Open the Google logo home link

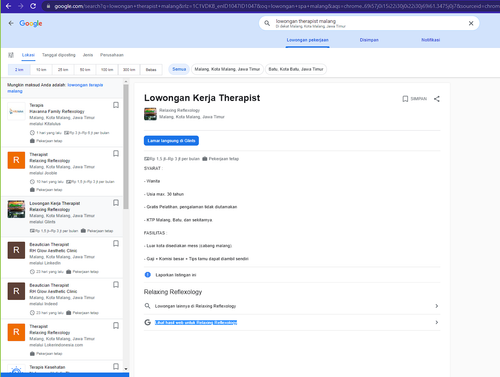31,23
